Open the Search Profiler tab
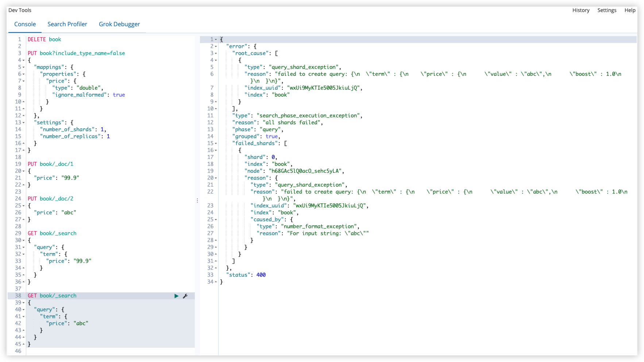Screen dimensions: 644x362 [x=67, y=24]
